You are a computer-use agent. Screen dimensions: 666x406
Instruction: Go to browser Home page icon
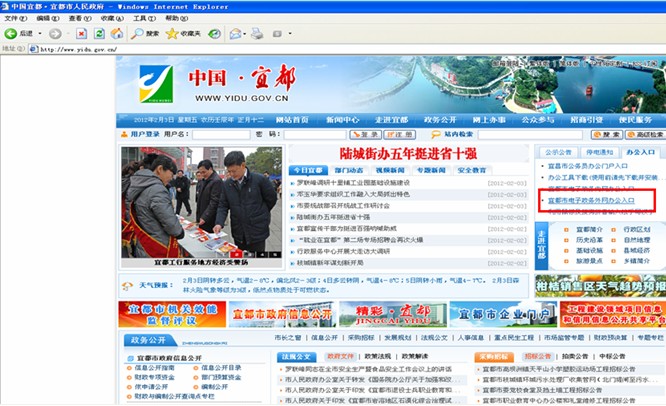[118, 33]
